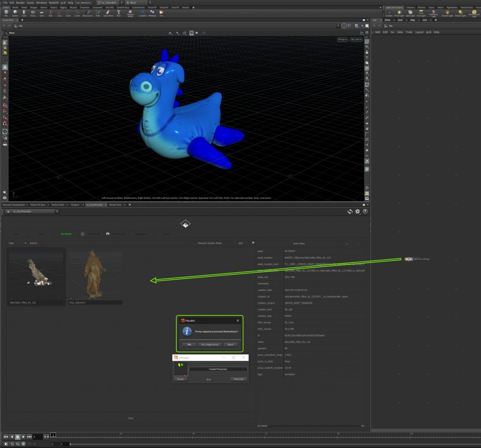Click the Torus shelf tool
The height and width of the screenshot is (448, 481).
[x=33, y=13]
